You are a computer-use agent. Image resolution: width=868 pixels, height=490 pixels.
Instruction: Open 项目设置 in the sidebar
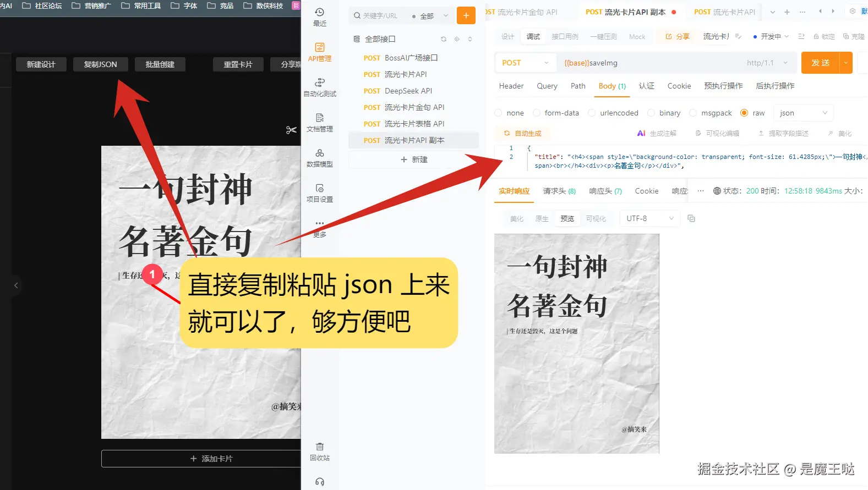coord(320,193)
